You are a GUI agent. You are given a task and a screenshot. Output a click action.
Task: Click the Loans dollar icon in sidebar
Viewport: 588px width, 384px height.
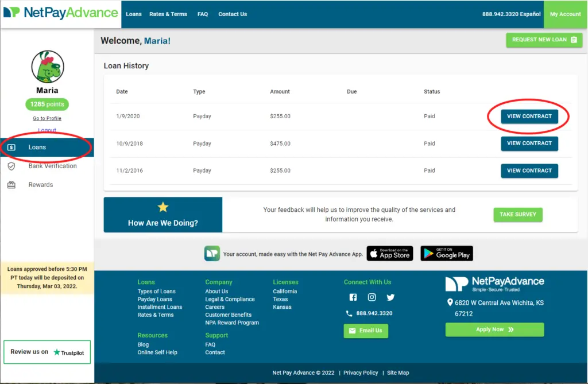[11, 148]
